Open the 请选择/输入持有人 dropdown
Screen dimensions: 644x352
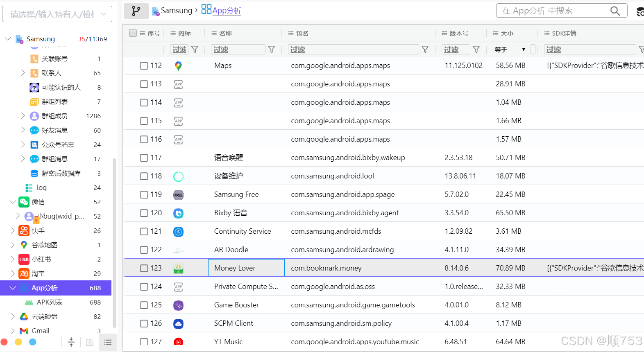point(57,14)
